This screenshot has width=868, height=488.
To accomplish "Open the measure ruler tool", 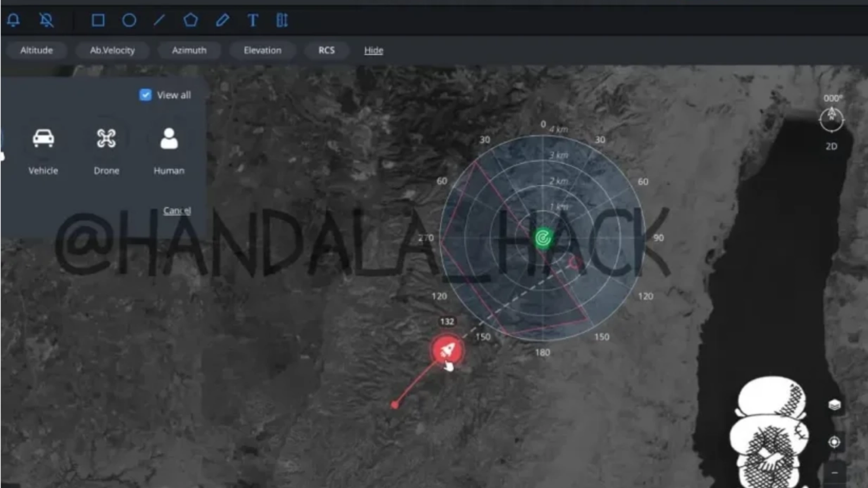I will tap(282, 21).
